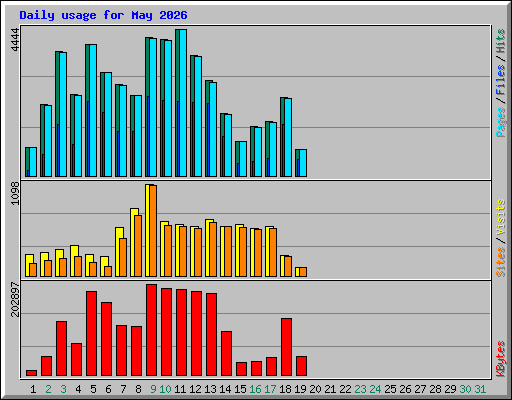The width and height of the screenshot is (512, 400).
Task: Click day 26 on the x-axis
Action: pos(405,389)
